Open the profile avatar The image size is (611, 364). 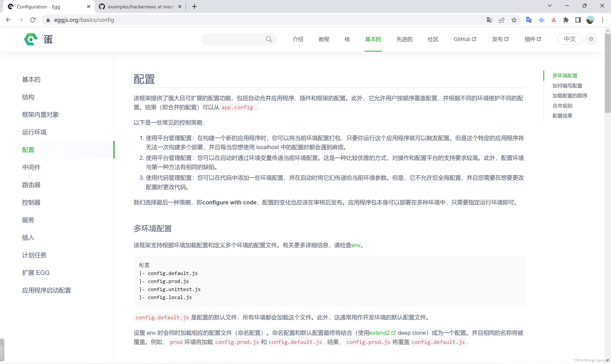[590, 20]
